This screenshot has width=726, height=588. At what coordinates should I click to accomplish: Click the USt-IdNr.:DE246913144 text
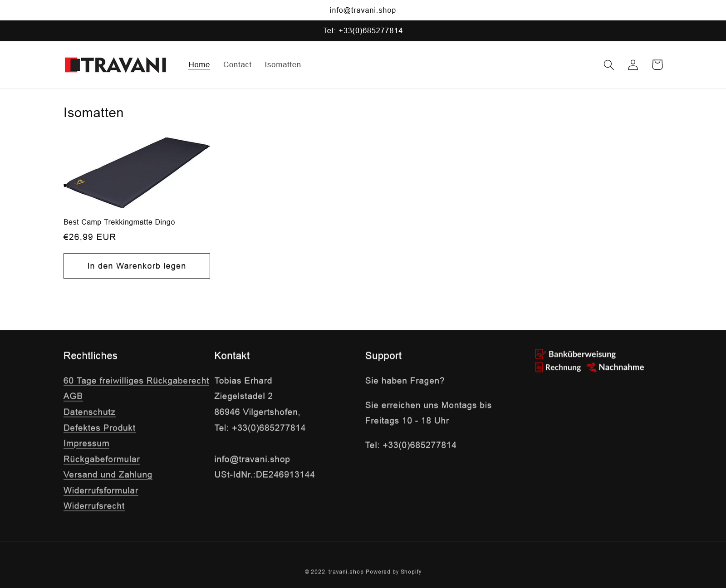(265, 475)
